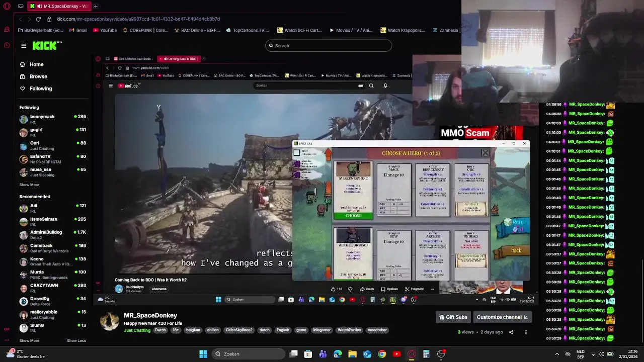This screenshot has height=362, width=644.
Task: Open recommended channel AdmiralBulldog
Action: click(52, 235)
